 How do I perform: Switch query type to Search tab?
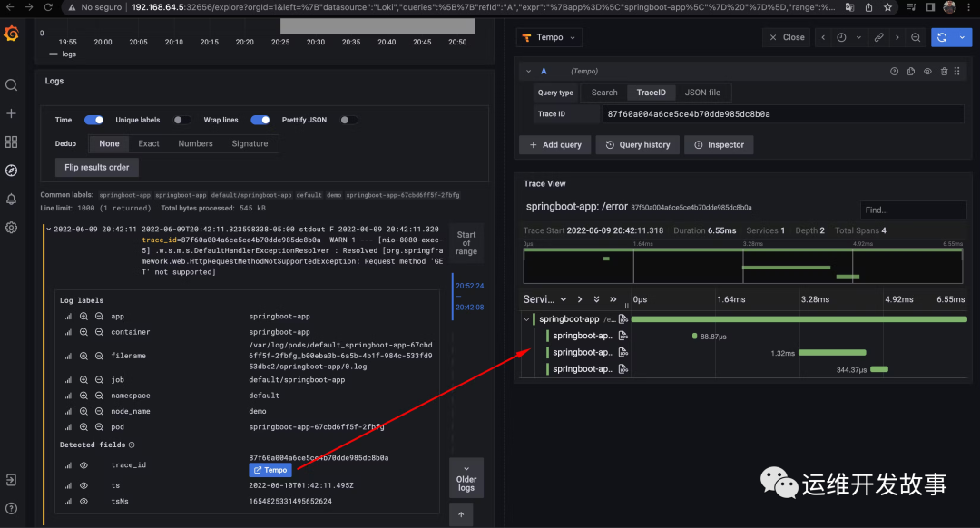pos(604,93)
